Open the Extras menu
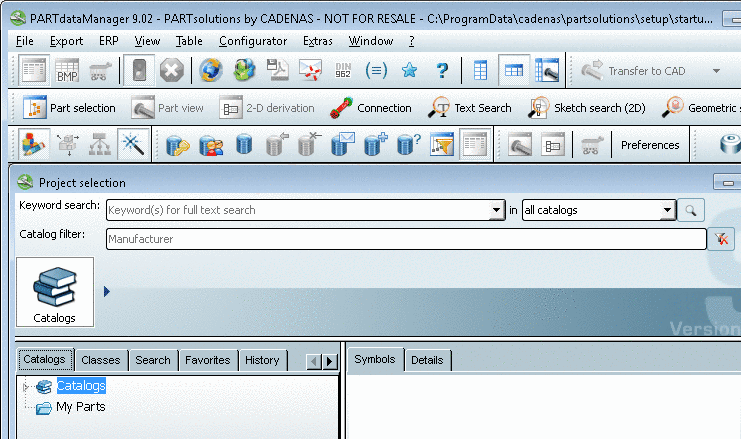The width and height of the screenshot is (741, 439). coord(318,41)
